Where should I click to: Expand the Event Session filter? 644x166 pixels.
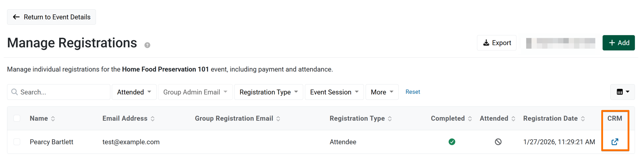[x=334, y=92]
